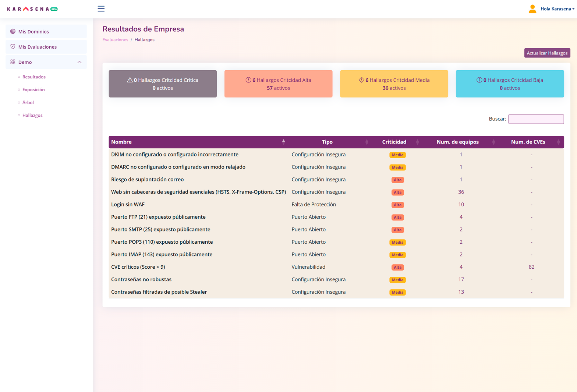Click the Media badge in Contraseñas no robustas row
This screenshot has width=577, height=392.
pos(397,280)
